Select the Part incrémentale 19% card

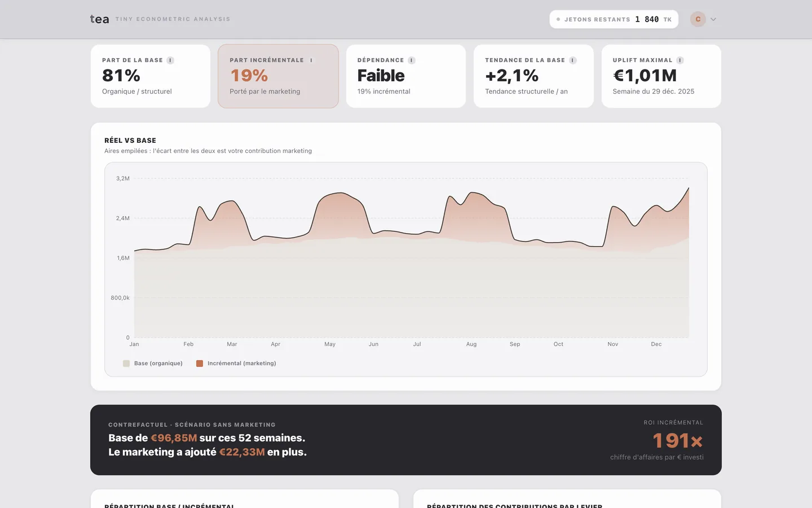279,76
